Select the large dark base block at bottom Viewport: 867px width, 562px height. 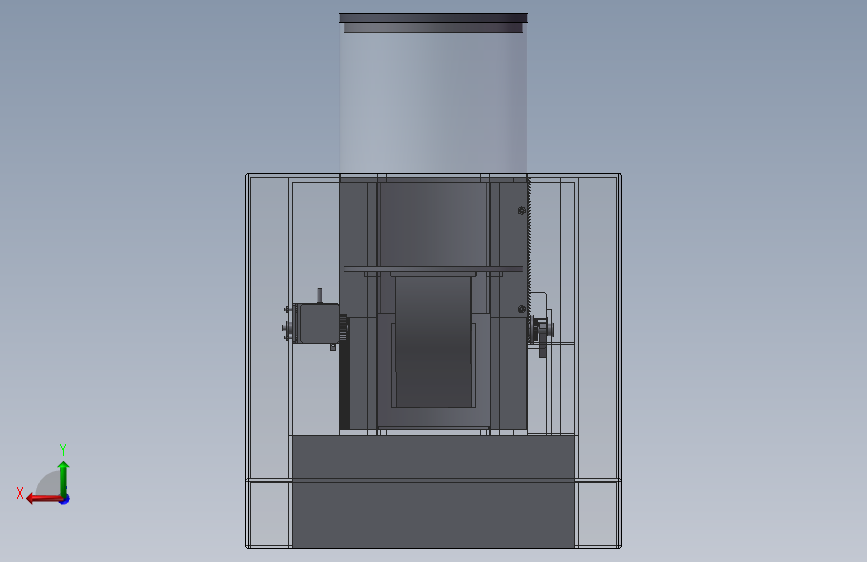tap(434, 491)
